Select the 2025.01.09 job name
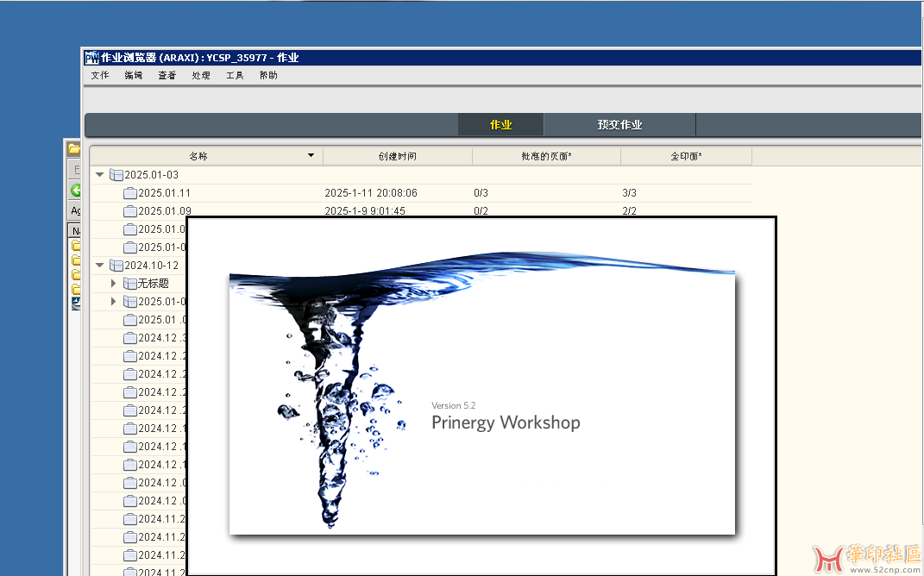924x576 pixels. pos(165,211)
